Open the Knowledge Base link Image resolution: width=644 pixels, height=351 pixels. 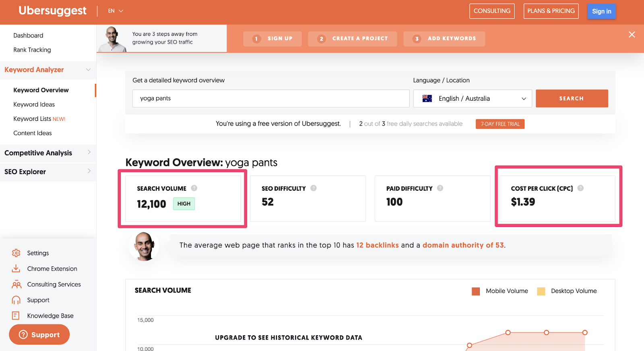coord(50,316)
